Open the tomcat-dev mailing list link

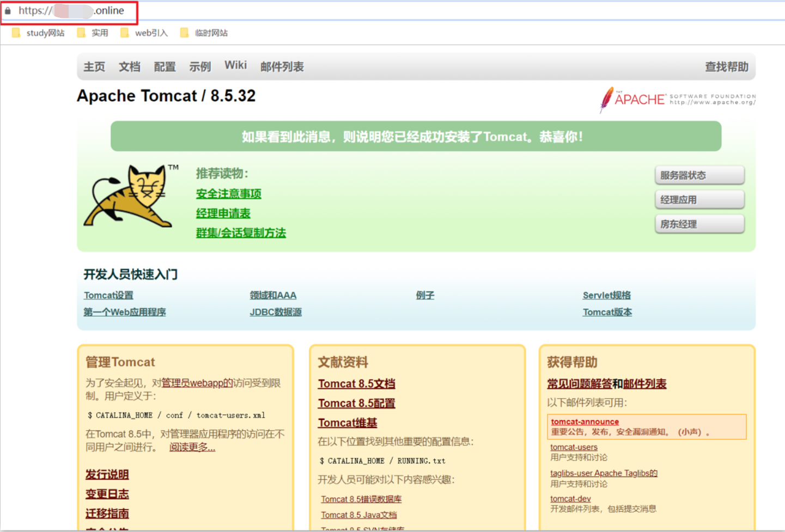point(570,499)
